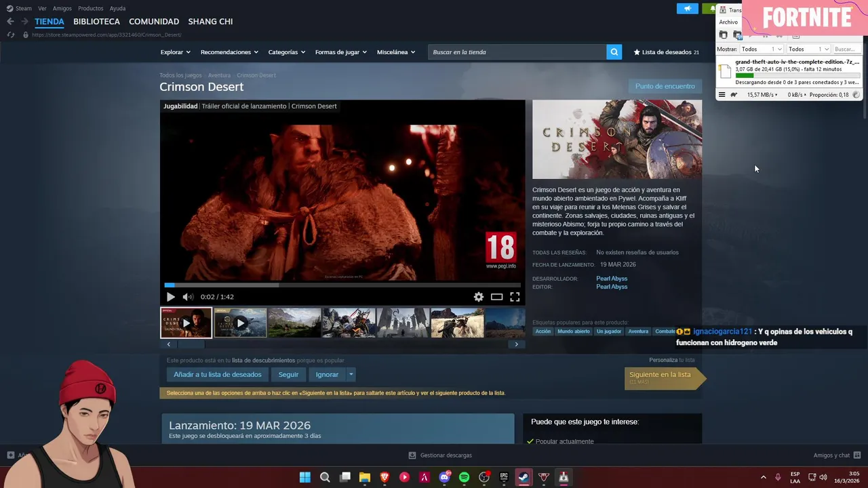Open first Todos filter in Transmission
868x488 pixels.
[x=761, y=49]
